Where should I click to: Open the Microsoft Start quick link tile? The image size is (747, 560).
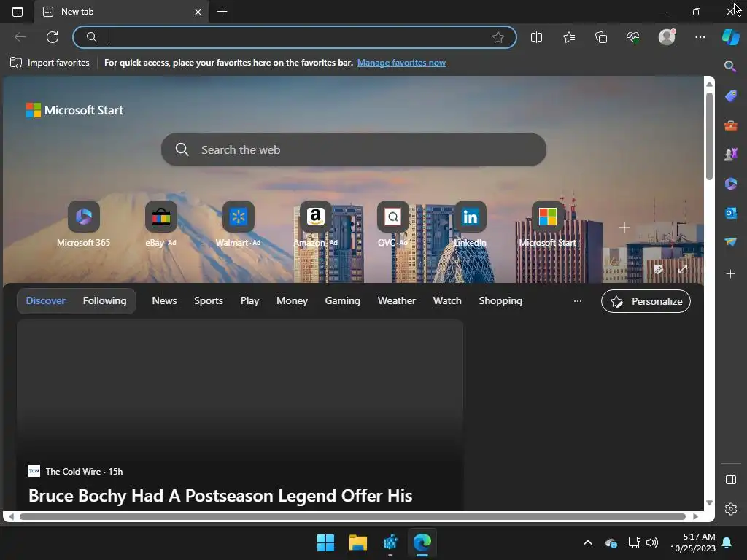(547, 224)
